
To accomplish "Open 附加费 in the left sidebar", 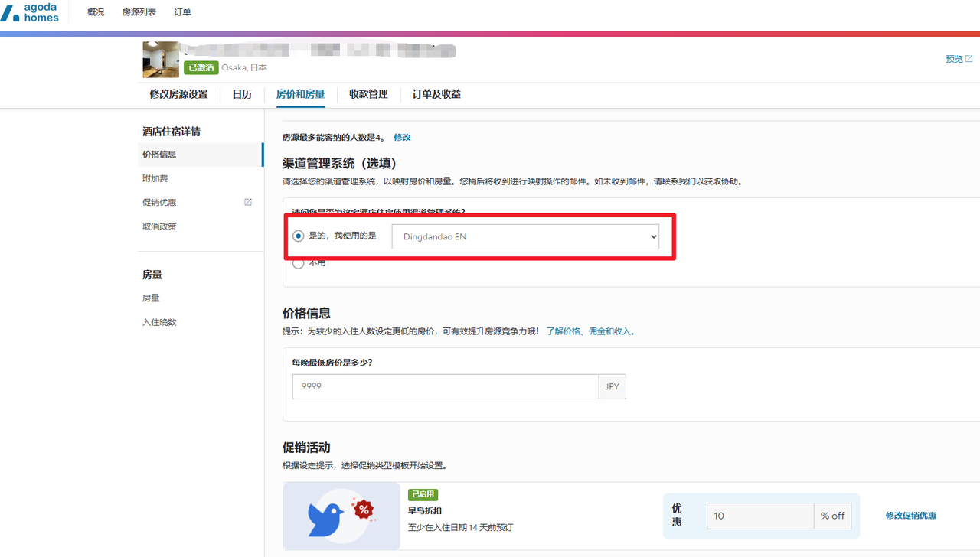I will coord(155,178).
